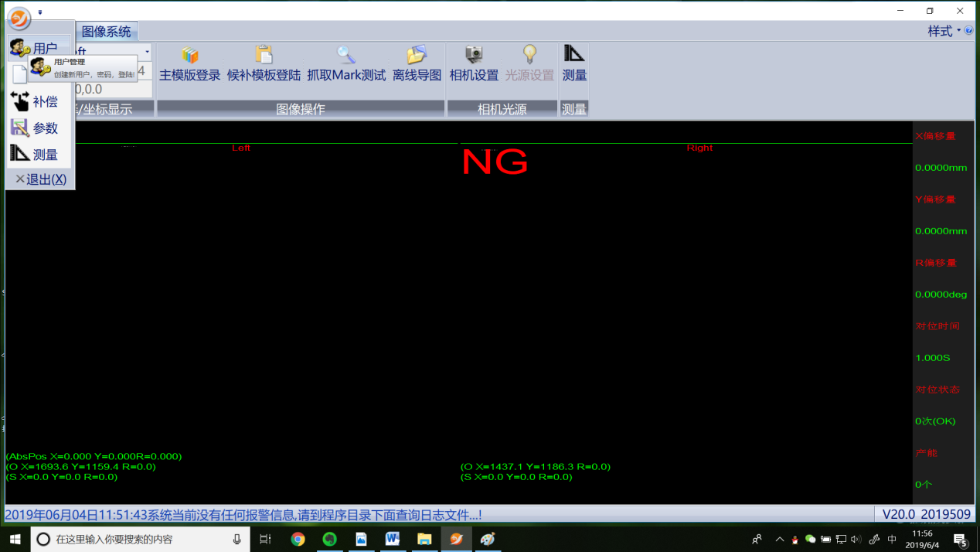Viewport: 980px width, 552px height.
Task: Show hidden system tray icons
Action: point(779,539)
